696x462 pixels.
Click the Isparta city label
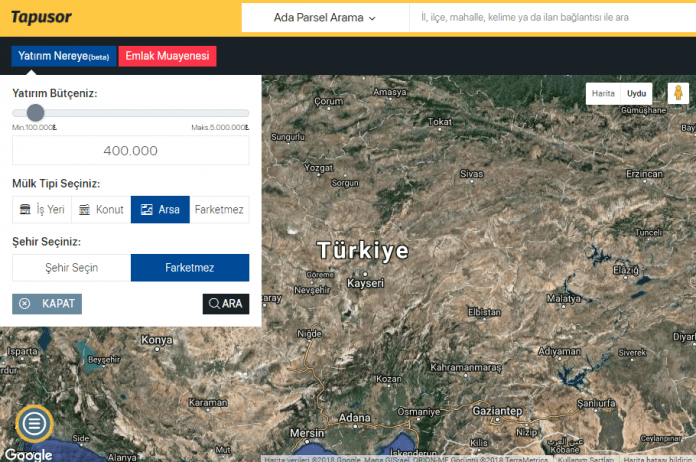(x=22, y=351)
